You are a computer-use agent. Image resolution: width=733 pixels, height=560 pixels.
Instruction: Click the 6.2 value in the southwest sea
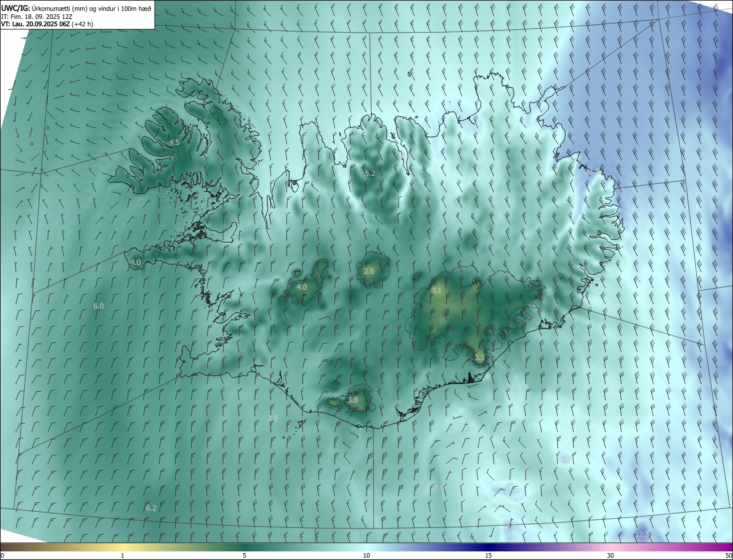point(151,508)
